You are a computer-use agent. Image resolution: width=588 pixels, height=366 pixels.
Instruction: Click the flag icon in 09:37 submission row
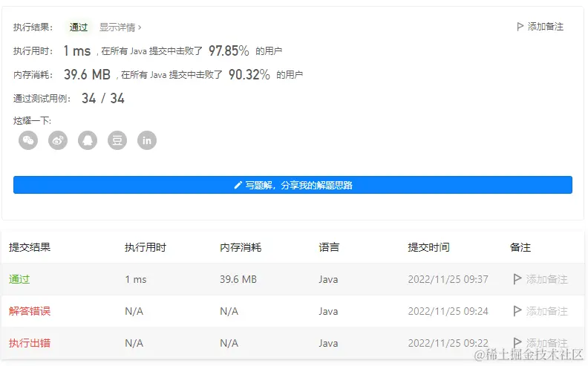(x=517, y=279)
